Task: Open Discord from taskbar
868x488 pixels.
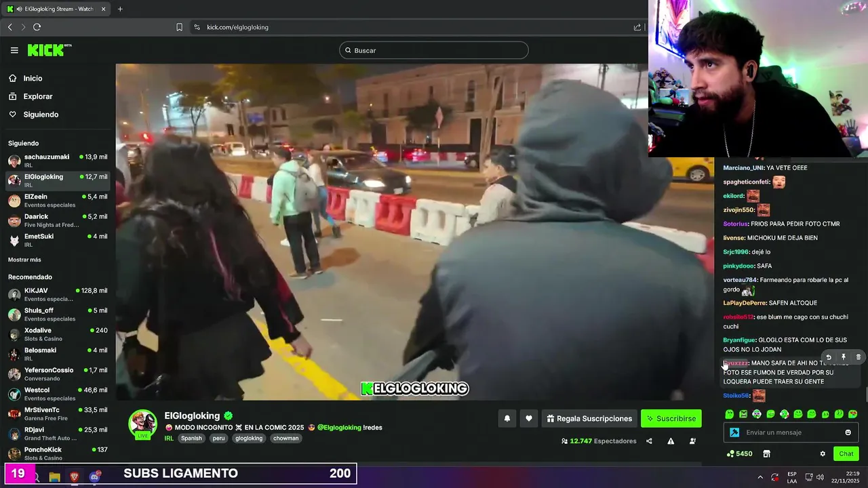Action: coord(94,477)
